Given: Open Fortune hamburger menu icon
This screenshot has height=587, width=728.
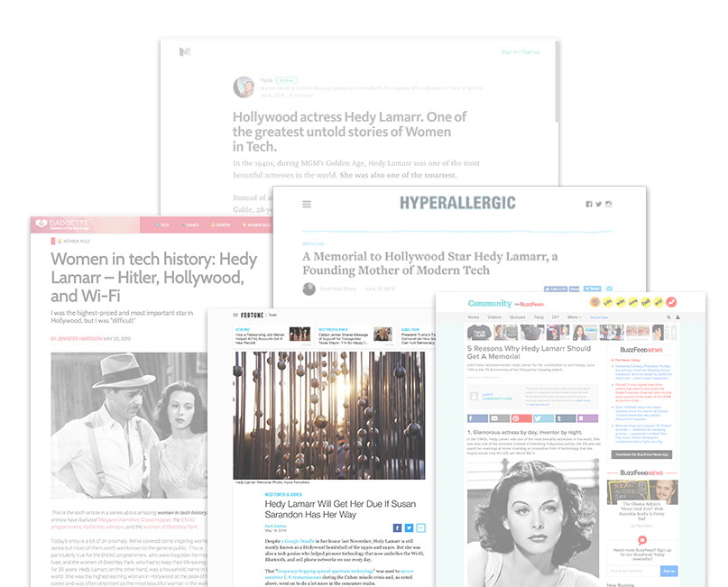Looking at the screenshot, I should 235,315.
